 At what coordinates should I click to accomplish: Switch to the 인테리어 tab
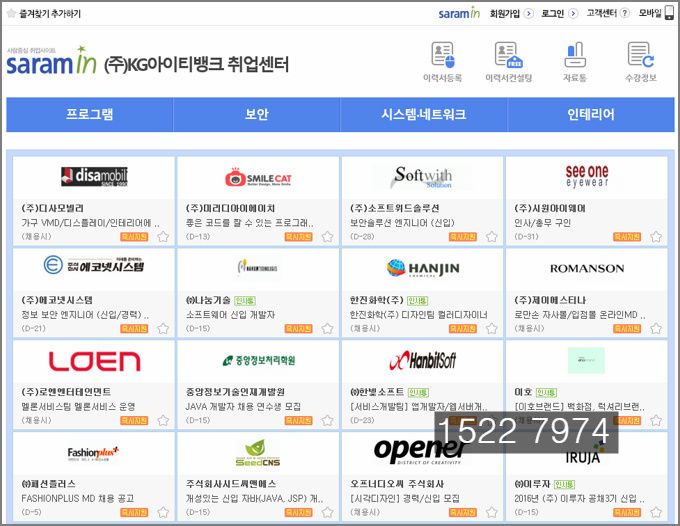pos(591,114)
